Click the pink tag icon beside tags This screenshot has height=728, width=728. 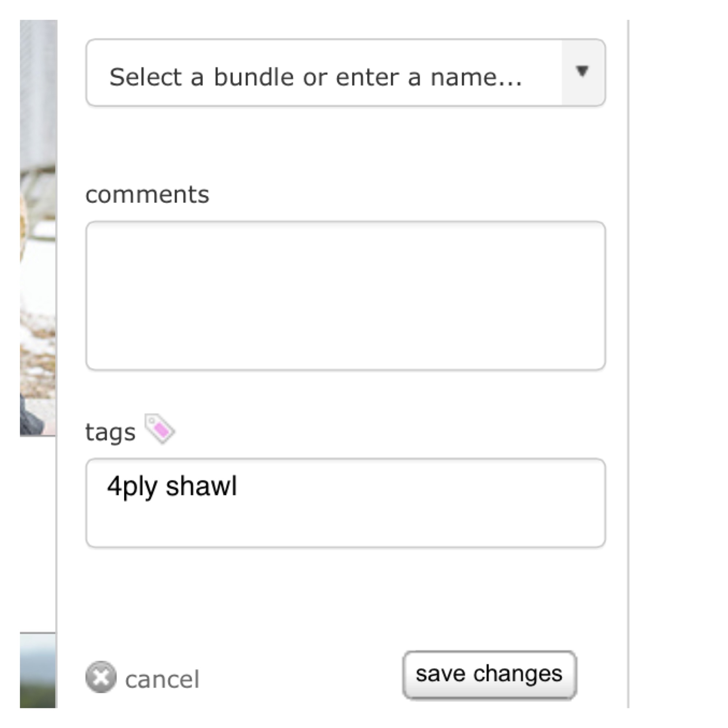coord(160,429)
